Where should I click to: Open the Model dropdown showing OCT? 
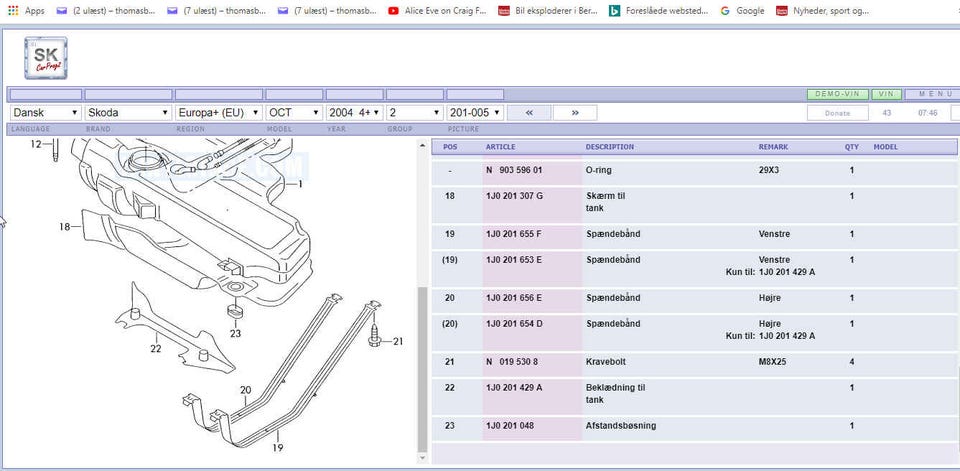pyautogui.click(x=294, y=113)
